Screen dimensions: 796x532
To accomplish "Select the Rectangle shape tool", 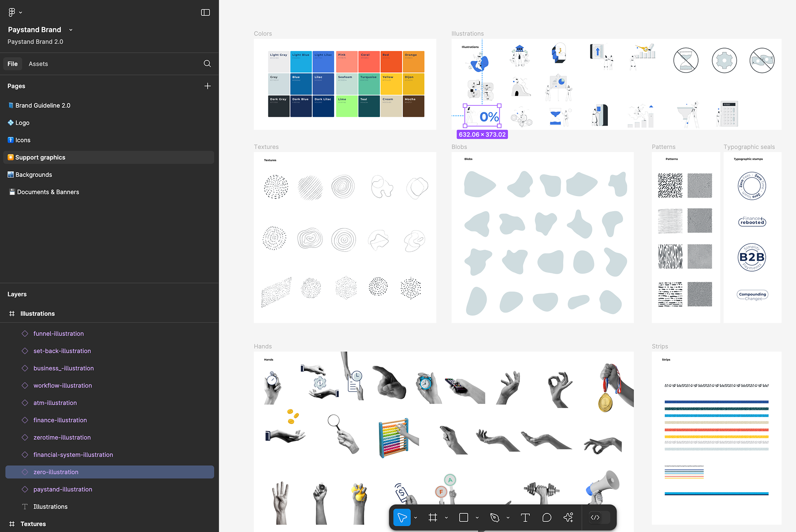I will (464, 517).
